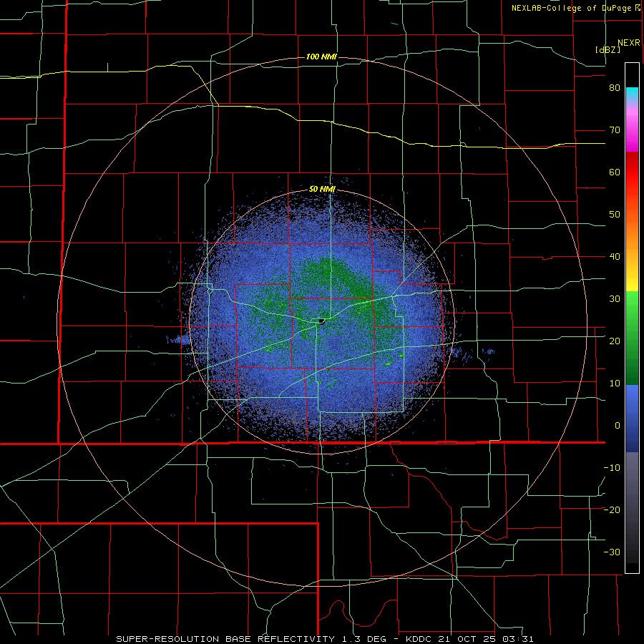
Task: Click the 20 value on the dBZ scale
Action: point(615,341)
